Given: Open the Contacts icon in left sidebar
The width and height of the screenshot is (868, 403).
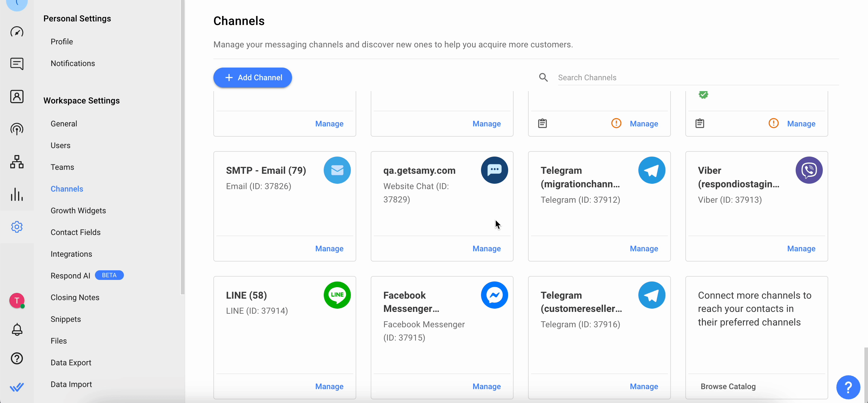Looking at the screenshot, I should (17, 97).
